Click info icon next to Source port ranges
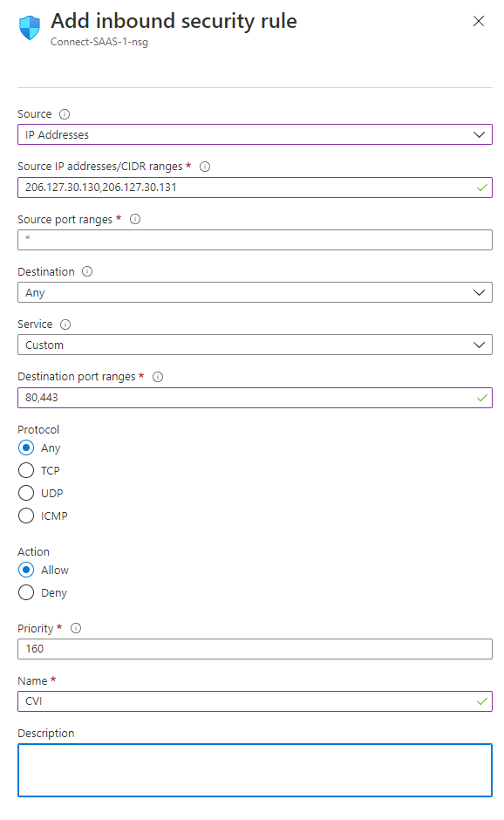The image size is (504, 820). 135,219
